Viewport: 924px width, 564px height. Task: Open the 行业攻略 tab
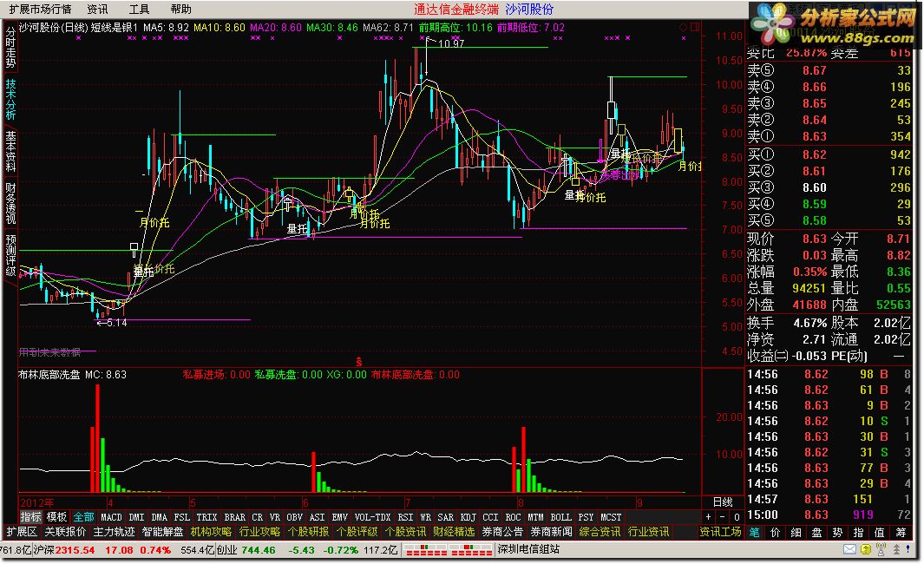point(259,532)
